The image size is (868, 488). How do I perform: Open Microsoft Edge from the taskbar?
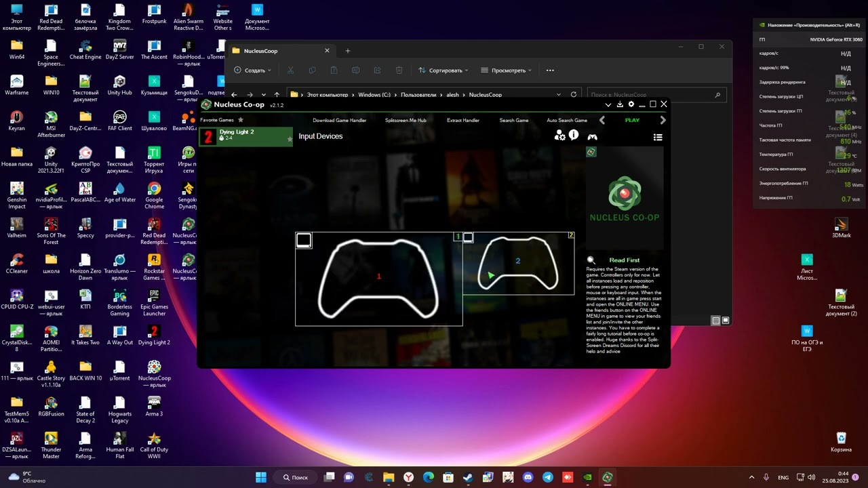point(429,477)
